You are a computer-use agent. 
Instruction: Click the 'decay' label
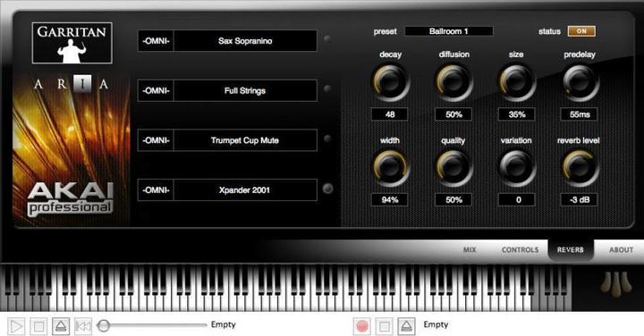click(x=391, y=55)
